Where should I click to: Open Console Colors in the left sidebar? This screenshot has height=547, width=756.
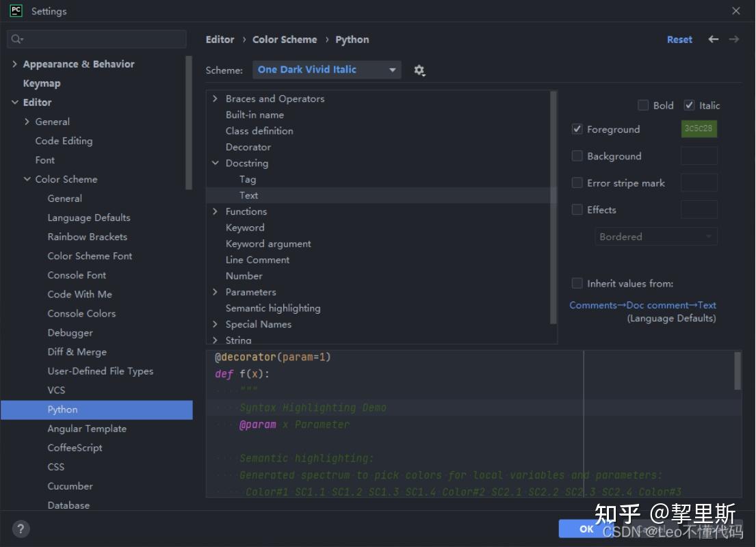81,313
